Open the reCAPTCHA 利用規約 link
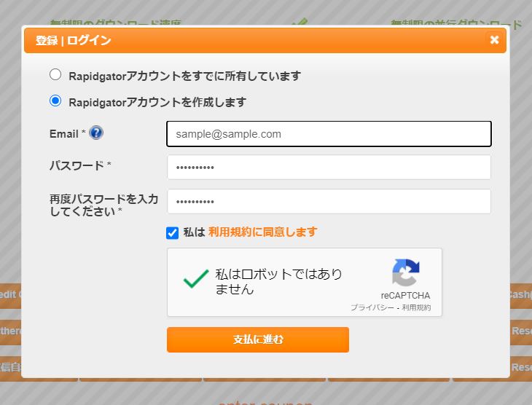Viewport: 532px width, 405px height. coord(418,308)
